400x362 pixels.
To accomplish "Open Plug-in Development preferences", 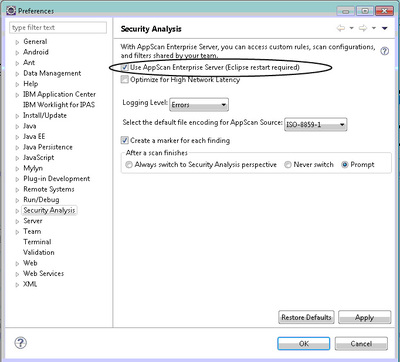I will 56,179.
